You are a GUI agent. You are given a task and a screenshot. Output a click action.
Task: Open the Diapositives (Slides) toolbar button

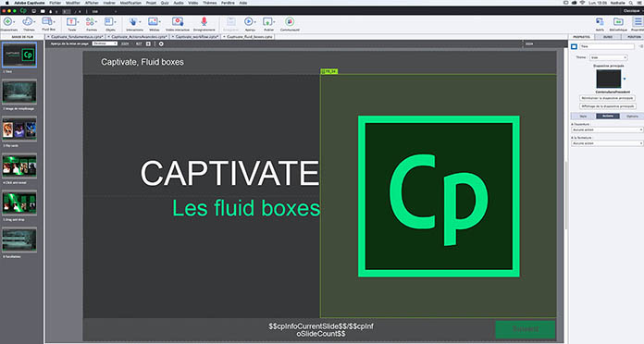(x=8, y=24)
